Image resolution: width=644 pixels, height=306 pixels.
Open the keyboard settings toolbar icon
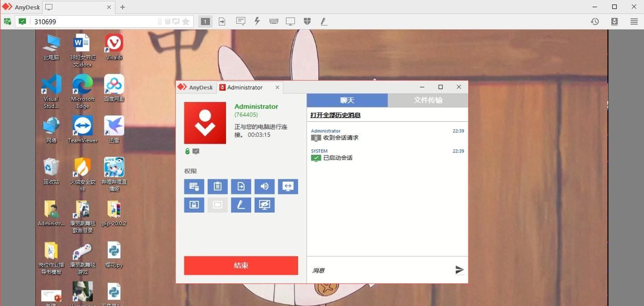(274, 21)
